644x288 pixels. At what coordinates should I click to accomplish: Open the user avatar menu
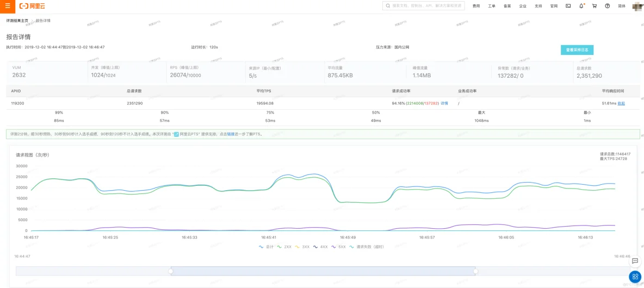[638, 6]
